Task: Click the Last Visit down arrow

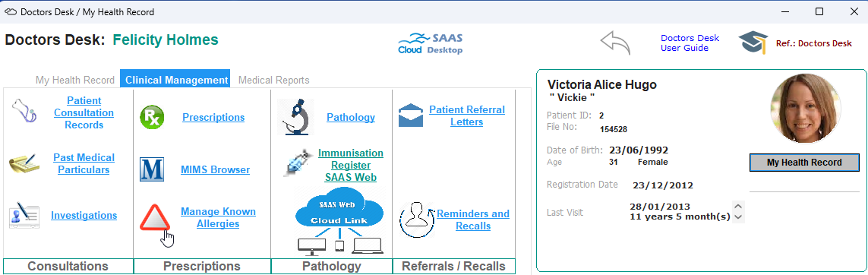Action: tap(738, 217)
